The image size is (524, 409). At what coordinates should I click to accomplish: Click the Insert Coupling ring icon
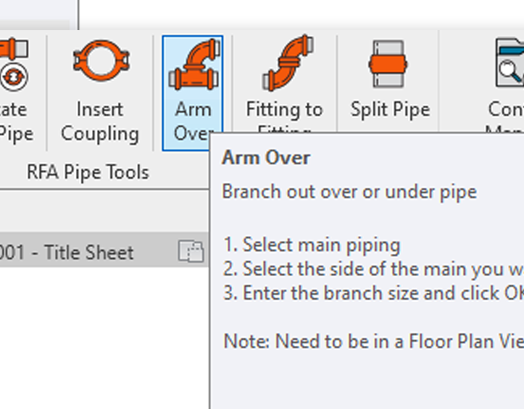pyautogui.click(x=101, y=60)
